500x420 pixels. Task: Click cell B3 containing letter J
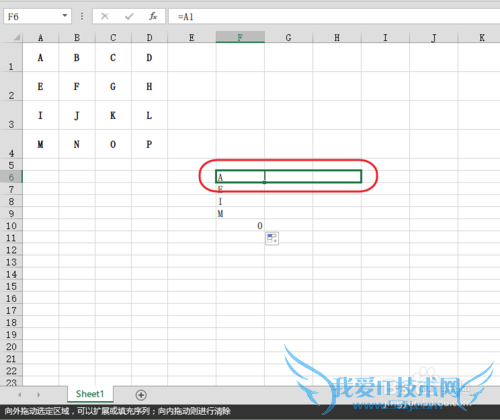pyautogui.click(x=77, y=115)
